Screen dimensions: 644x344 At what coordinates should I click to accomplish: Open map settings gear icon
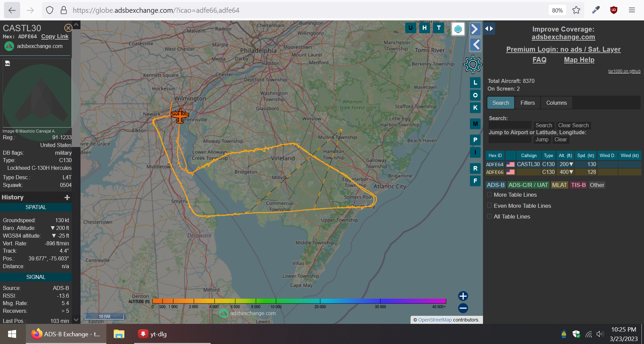[x=473, y=64]
